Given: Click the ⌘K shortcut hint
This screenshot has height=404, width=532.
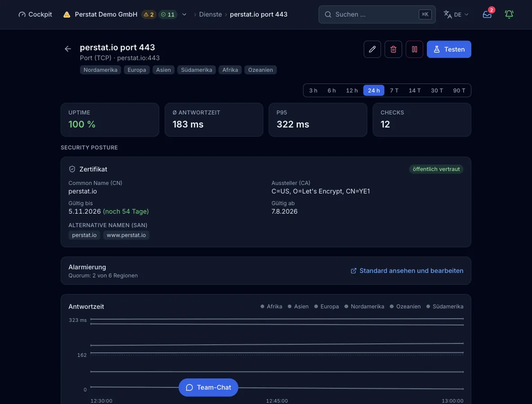Looking at the screenshot, I should click(425, 14).
